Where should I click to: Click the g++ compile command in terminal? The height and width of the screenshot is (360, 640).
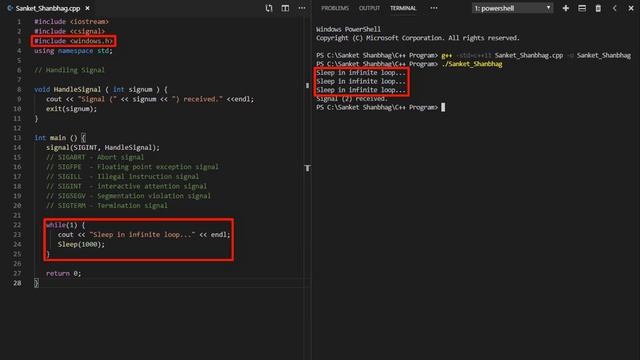pyautogui.click(x=536, y=56)
